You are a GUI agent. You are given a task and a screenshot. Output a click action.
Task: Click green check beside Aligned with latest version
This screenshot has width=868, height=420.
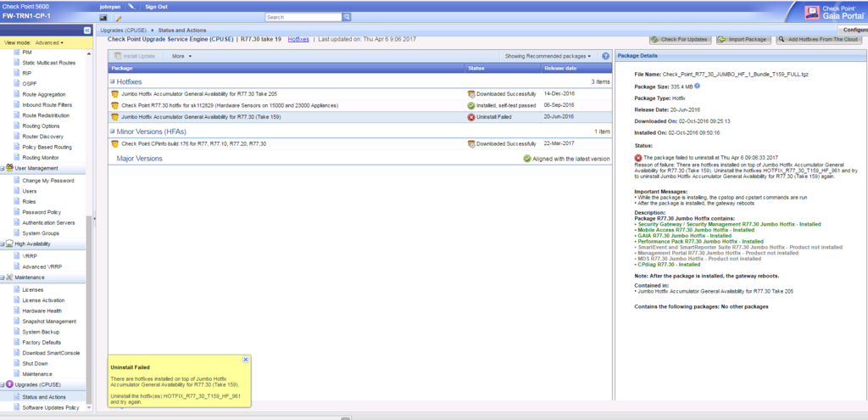[527, 159]
